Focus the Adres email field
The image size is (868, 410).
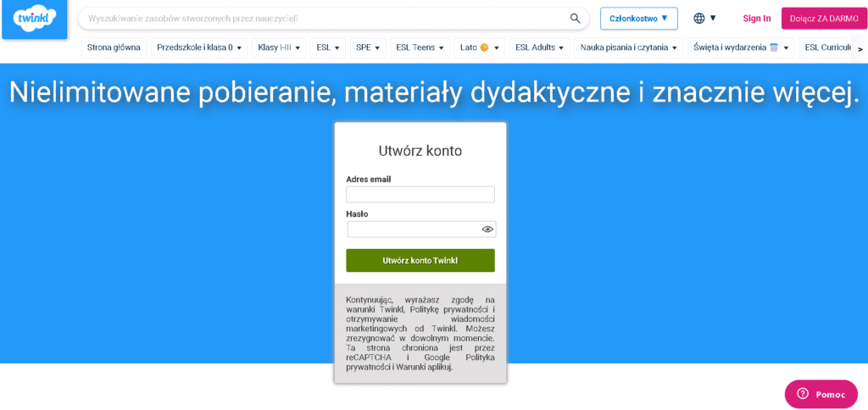tap(420, 195)
